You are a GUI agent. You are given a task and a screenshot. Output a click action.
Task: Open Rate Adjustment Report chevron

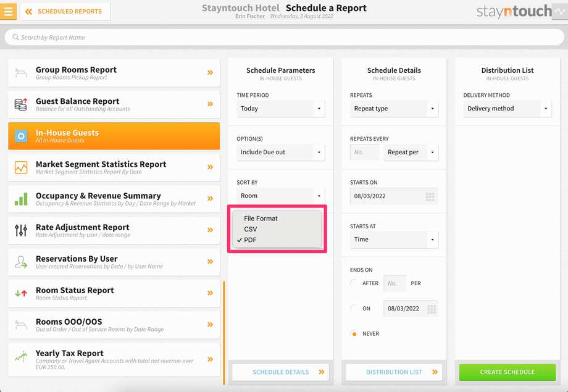(x=210, y=230)
